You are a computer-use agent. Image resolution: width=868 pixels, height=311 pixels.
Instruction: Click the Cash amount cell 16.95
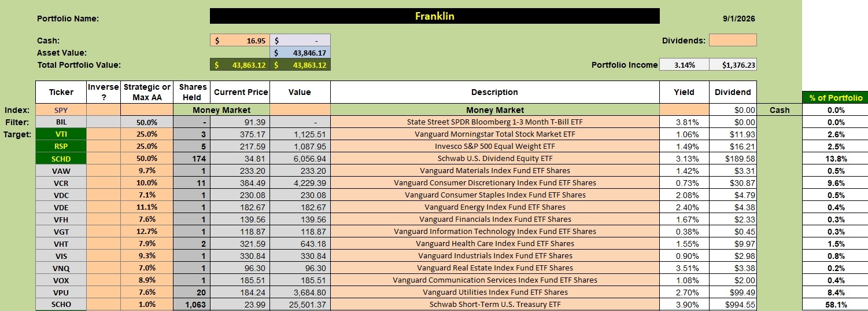[x=240, y=41]
